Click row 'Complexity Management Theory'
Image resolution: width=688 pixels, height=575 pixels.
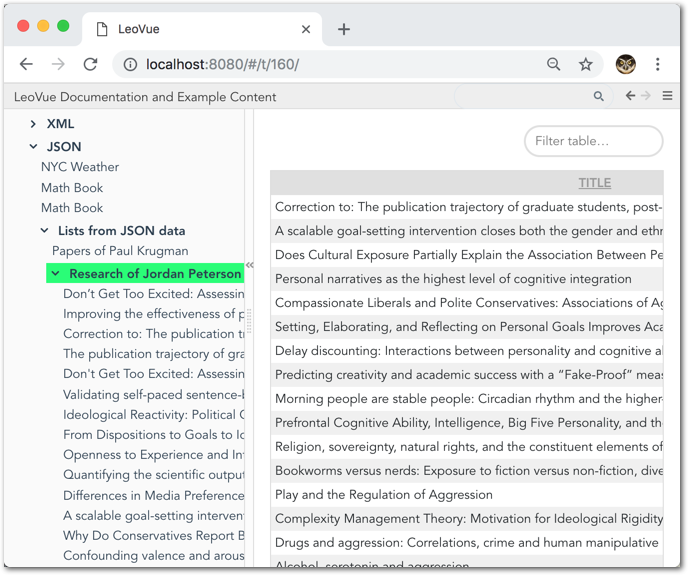(x=467, y=519)
